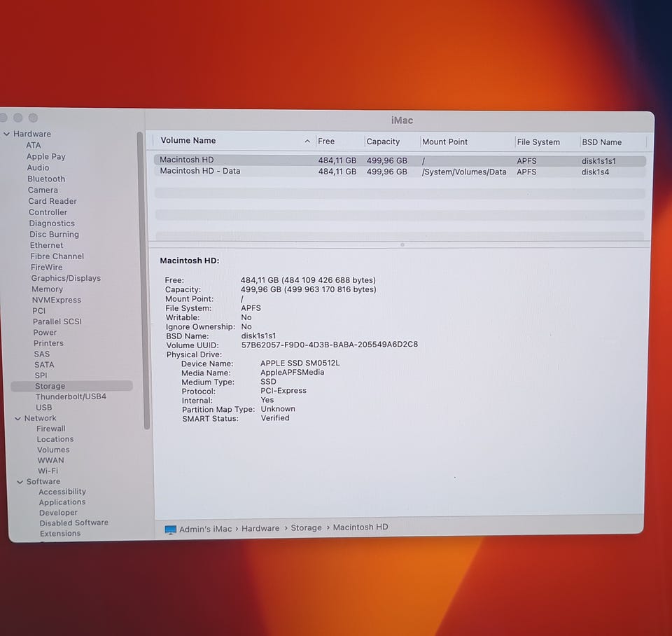Select NVMExpress in the sidebar
672x636 pixels.
56,300
